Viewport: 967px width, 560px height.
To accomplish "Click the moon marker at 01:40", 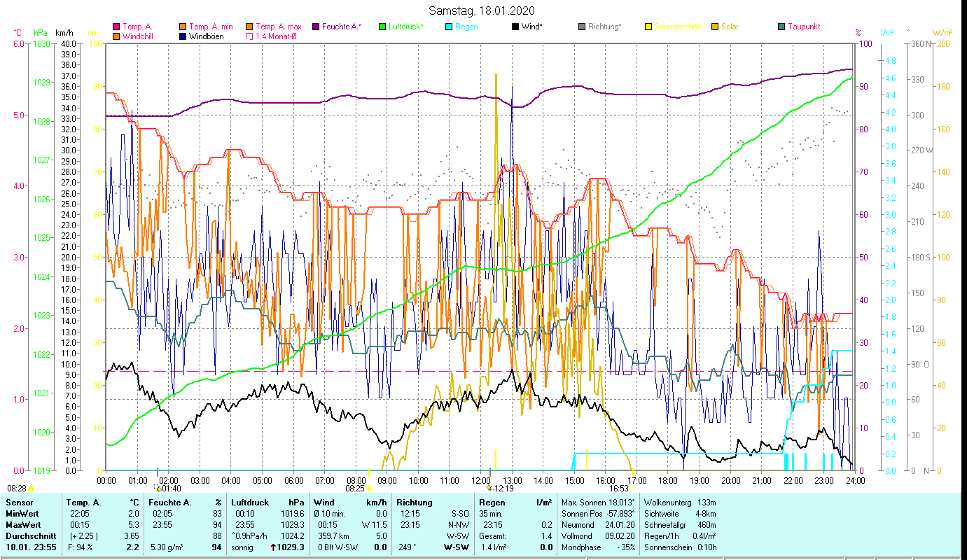I will [x=158, y=488].
